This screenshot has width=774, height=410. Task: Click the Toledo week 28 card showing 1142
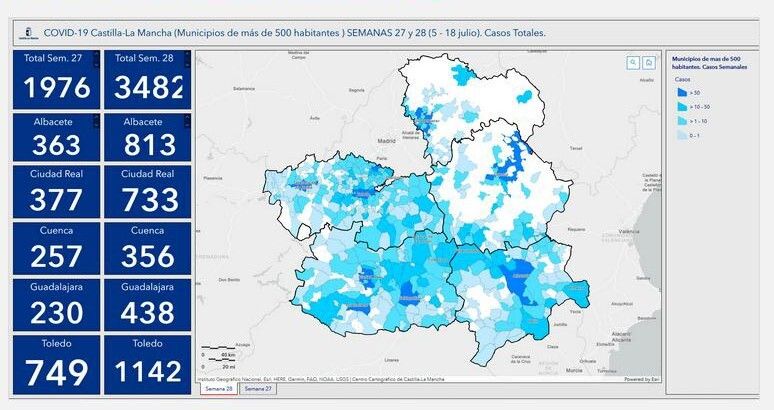[x=148, y=364]
